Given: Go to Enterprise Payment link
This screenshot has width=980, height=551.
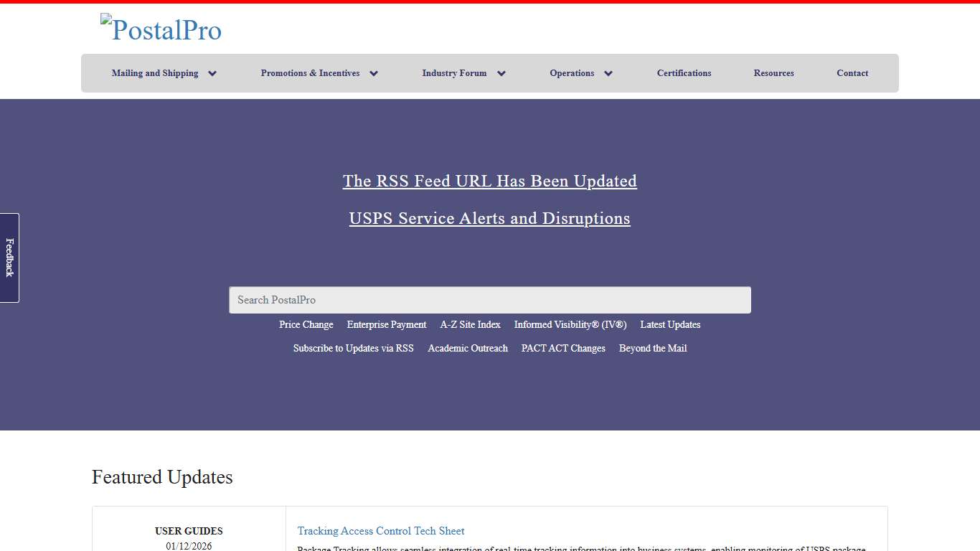Looking at the screenshot, I should pyautogui.click(x=386, y=325).
